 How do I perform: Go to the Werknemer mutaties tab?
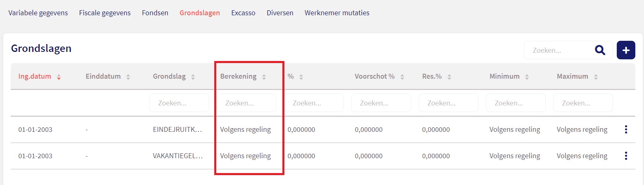[x=337, y=13]
